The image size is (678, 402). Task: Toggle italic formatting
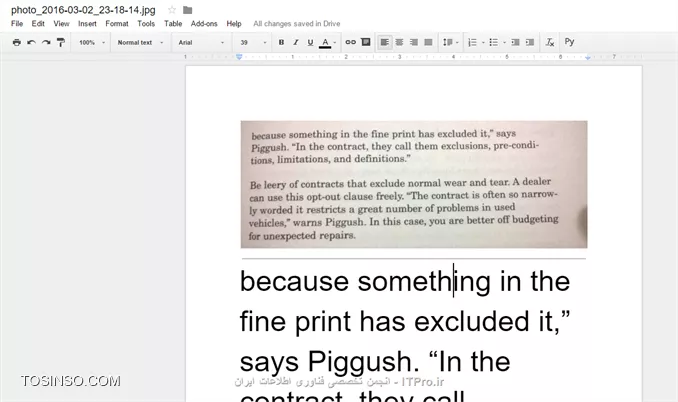pos(296,42)
